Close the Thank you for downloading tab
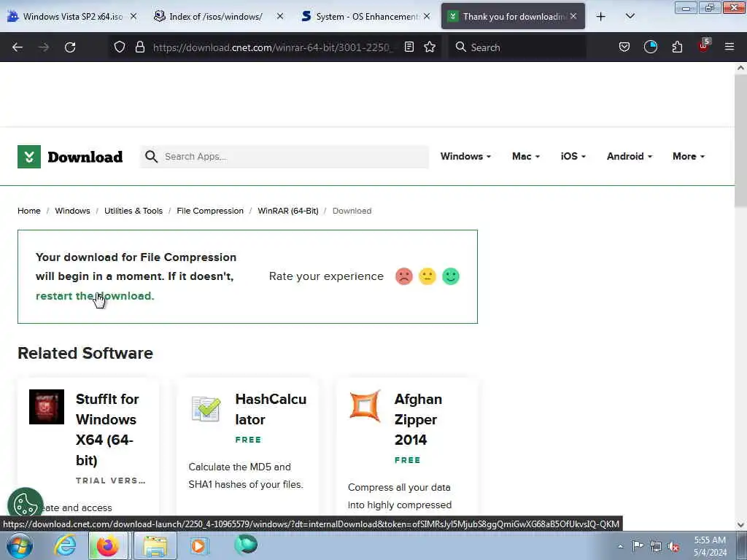Image resolution: width=747 pixels, height=560 pixels. click(573, 16)
